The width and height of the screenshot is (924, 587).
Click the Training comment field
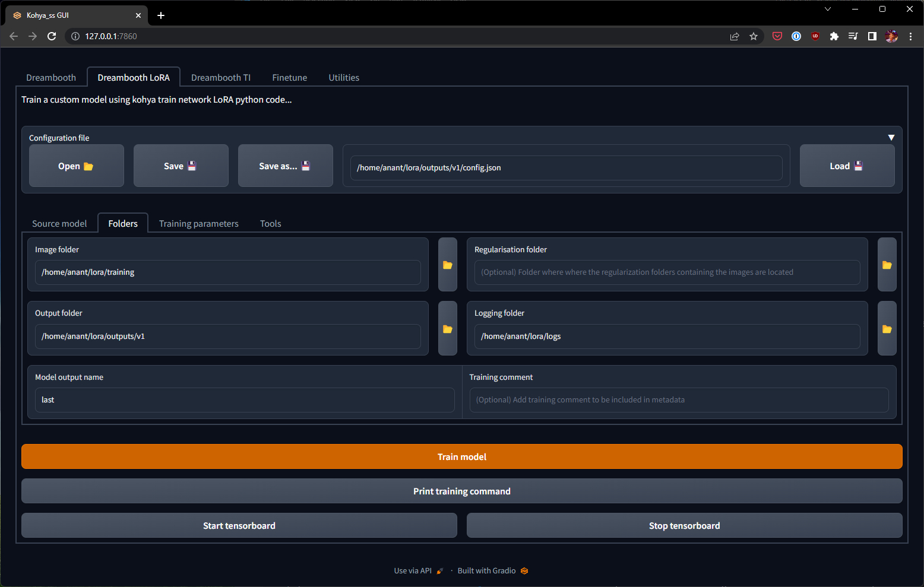tap(679, 400)
